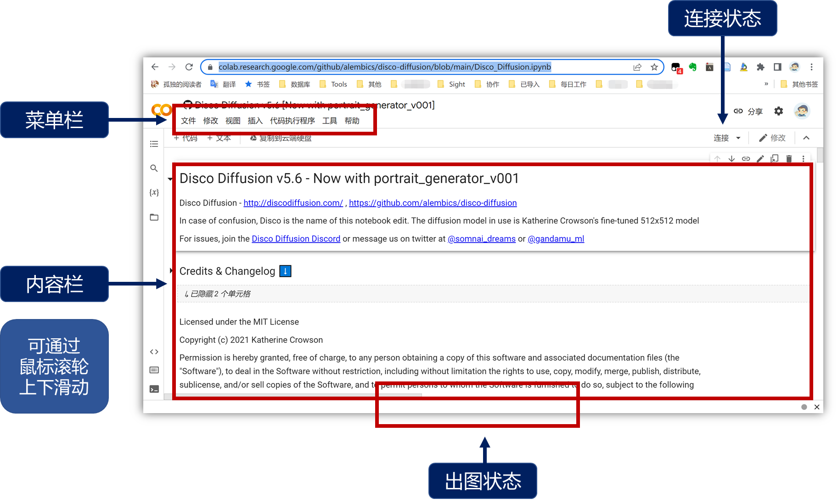Expand the Credits & Changelog section
This screenshot has width=838, height=504.
click(171, 271)
